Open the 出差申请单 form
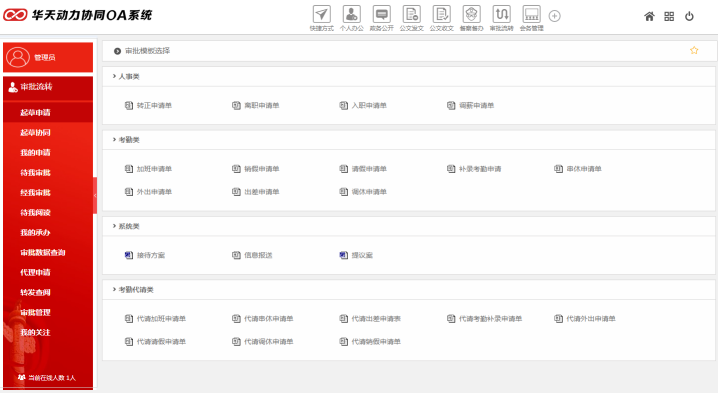The image size is (718, 393). [256, 192]
